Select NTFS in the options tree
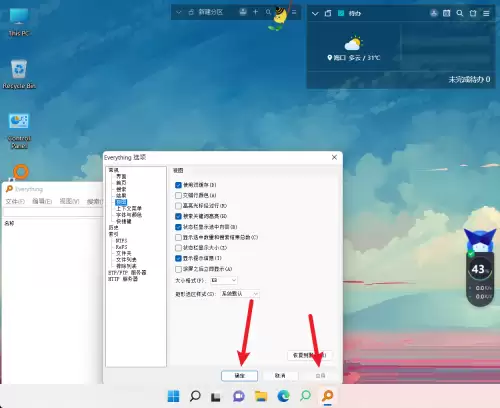The height and width of the screenshot is (408, 500). click(121, 240)
